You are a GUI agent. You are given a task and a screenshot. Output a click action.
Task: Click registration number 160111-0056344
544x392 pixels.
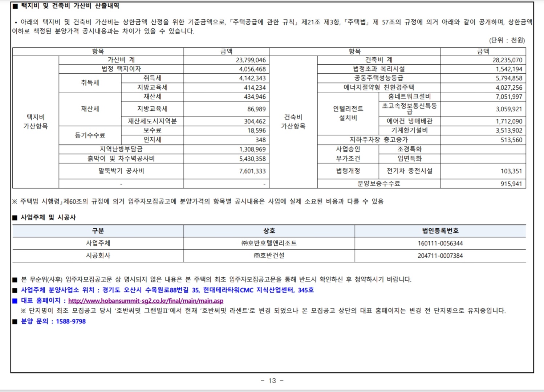coord(440,243)
